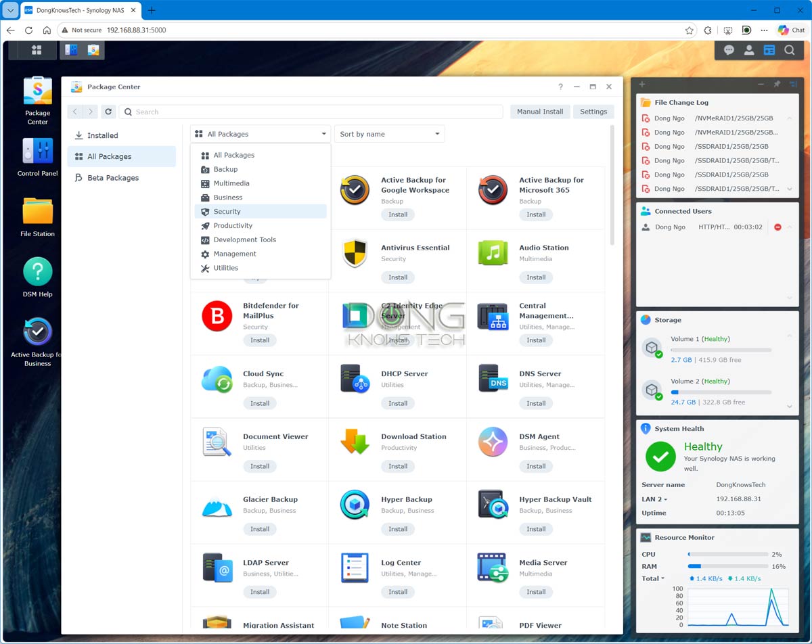Open File Station desktop icon
This screenshot has height=644, width=812.
[37, 216]
